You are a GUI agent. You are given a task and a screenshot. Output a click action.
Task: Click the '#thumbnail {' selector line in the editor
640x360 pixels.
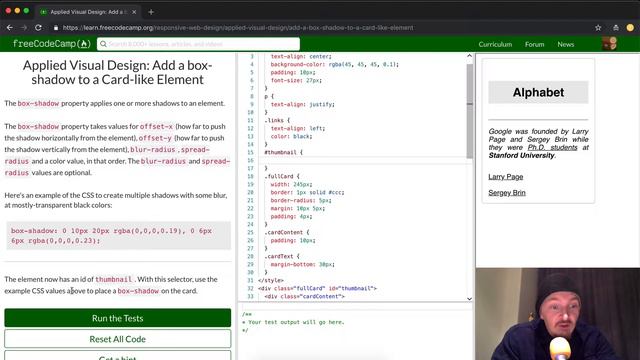click(x=283, y=152)
